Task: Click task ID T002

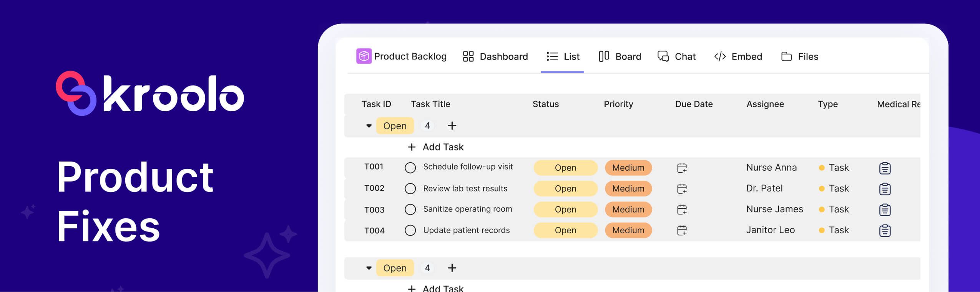Action: coord(374,188)
